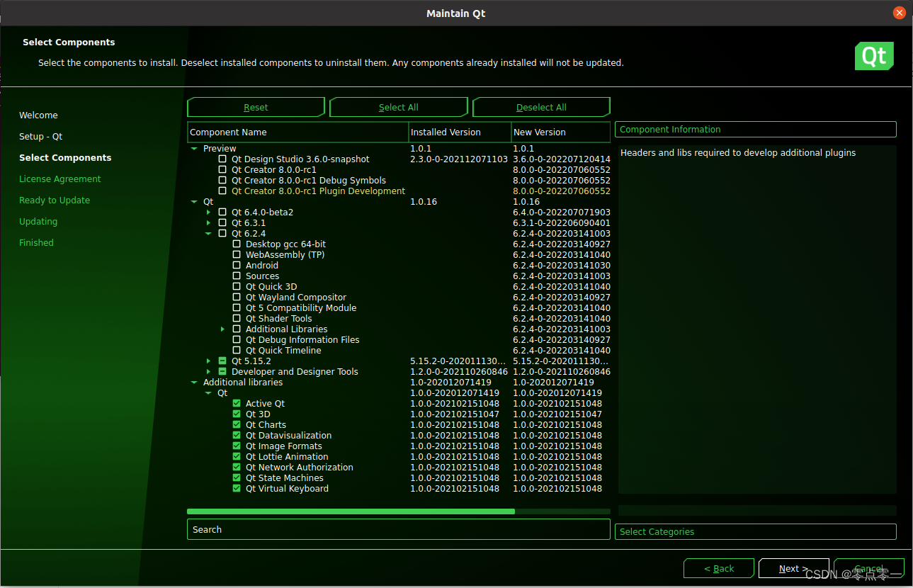Collapse the Preview tree node
This screenshot has width=913, height=588.
click(194, 149)
